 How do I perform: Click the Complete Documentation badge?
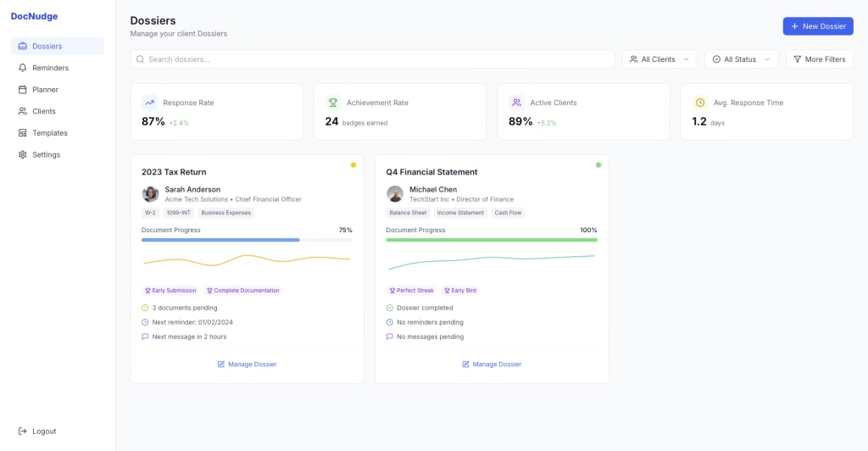coord(243,291)
